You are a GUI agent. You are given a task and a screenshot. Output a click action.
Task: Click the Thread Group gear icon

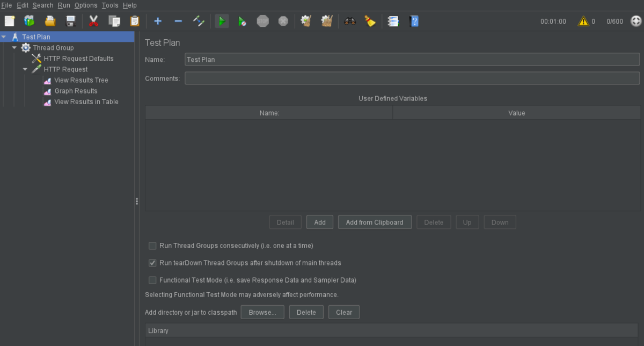(x=26, y=48)
